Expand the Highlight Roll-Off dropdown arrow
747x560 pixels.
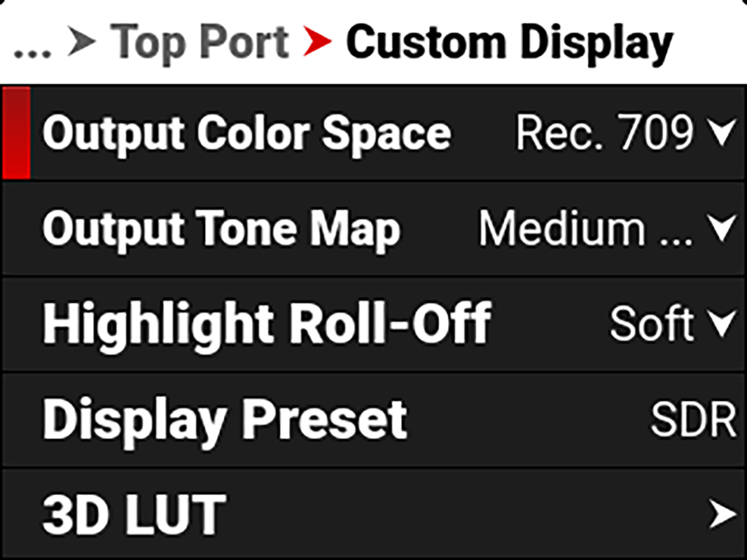tap(722, 324)
